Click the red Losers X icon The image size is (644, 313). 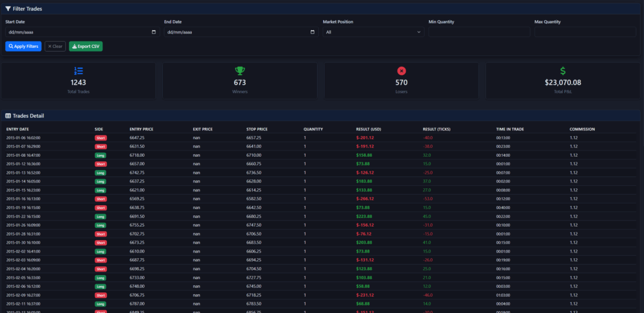pos(402,71)
